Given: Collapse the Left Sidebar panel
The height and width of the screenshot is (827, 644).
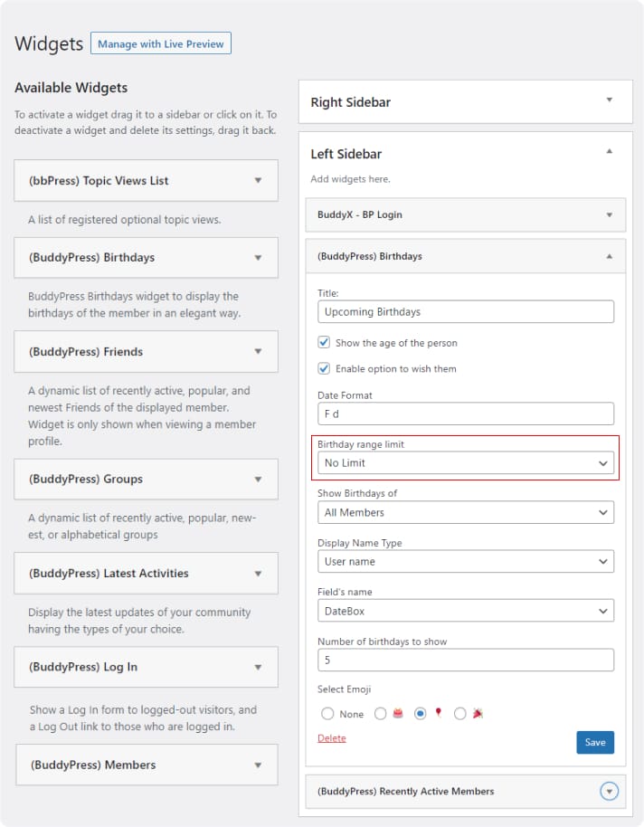Looking at the screenshot, I should 610,152.
